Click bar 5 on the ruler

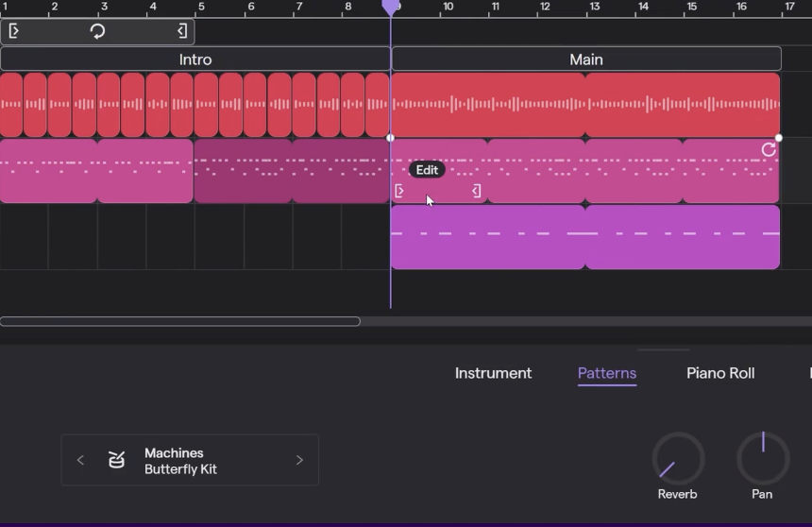click(201, 7)
